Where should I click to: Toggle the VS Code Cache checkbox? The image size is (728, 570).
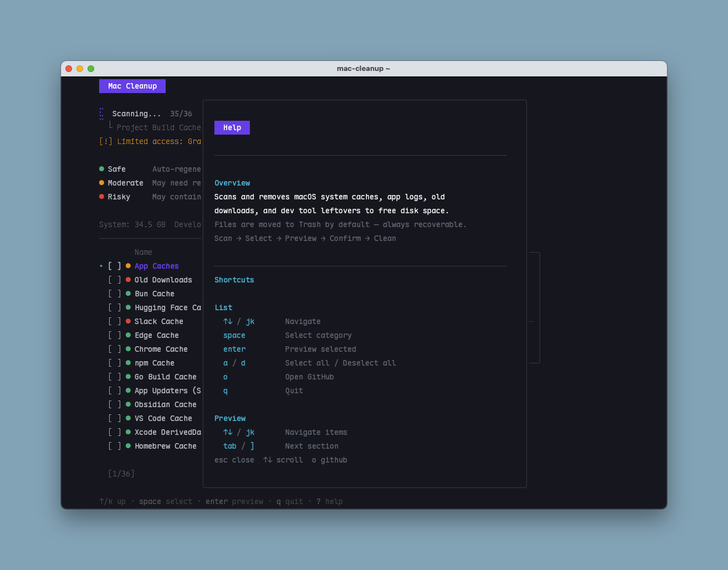coord(115,418)
